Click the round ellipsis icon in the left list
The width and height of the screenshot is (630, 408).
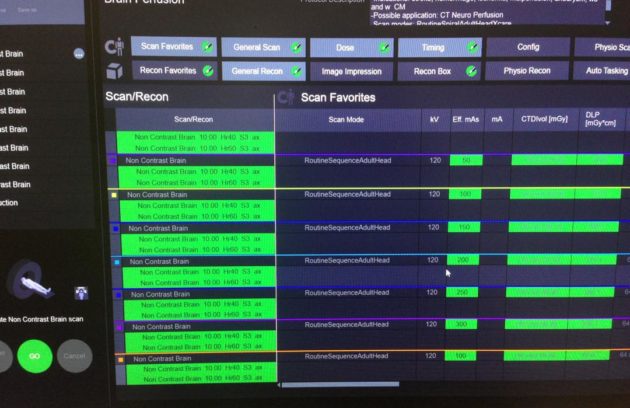(79, 53)
